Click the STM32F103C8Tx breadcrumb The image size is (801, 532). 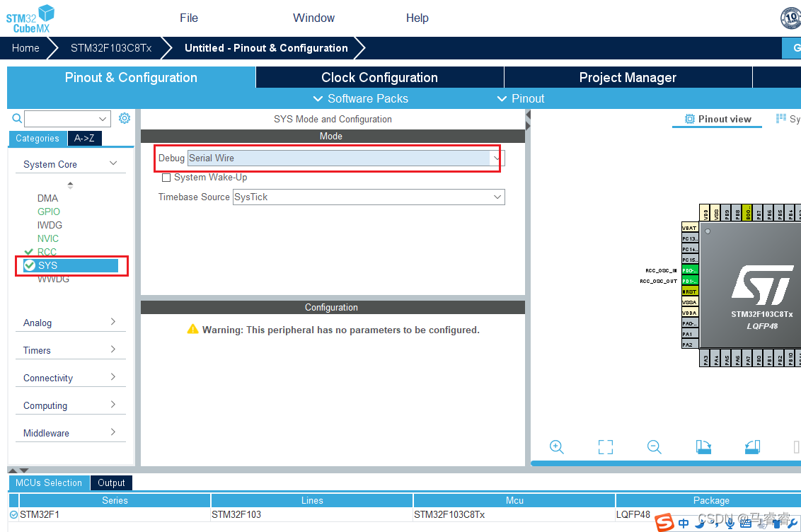click(111, 48)
